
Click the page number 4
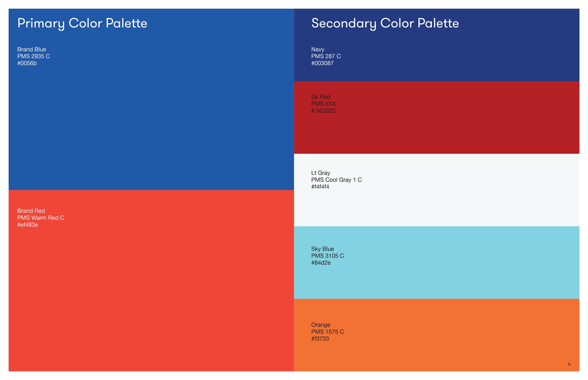point(569,364)
